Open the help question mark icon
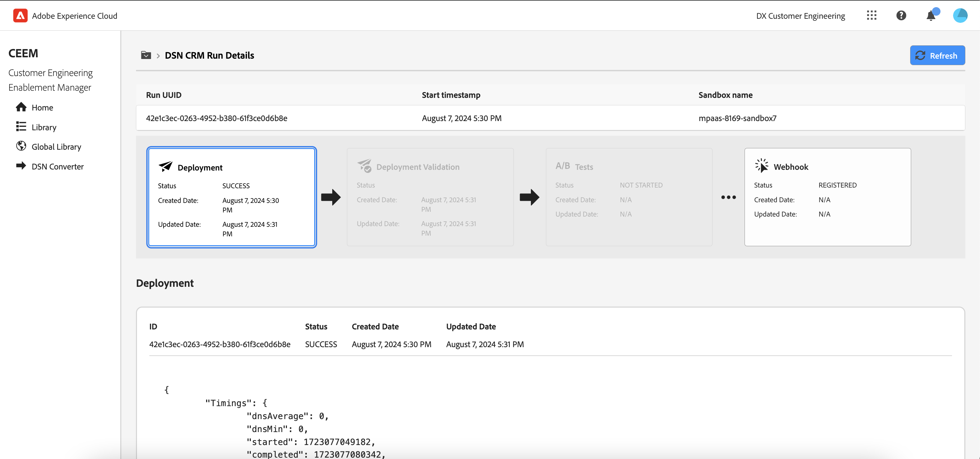 pos(901,16)
